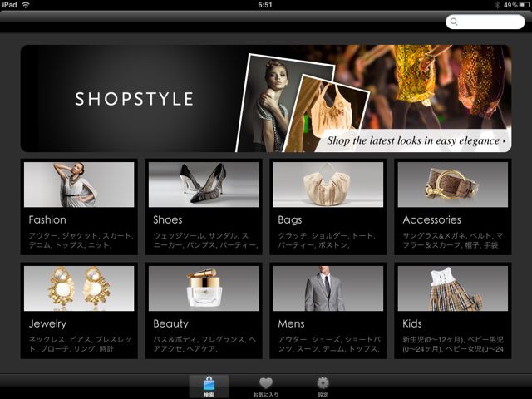
Task: Tap the magnifying glass search icon
Action: click(x=454, y=22)
